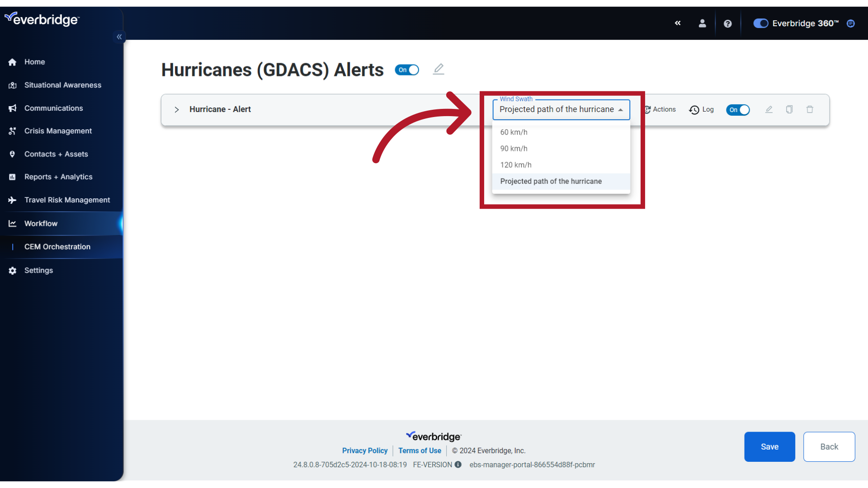Click the Save button
868x488 pixels.
pos(769,446)
